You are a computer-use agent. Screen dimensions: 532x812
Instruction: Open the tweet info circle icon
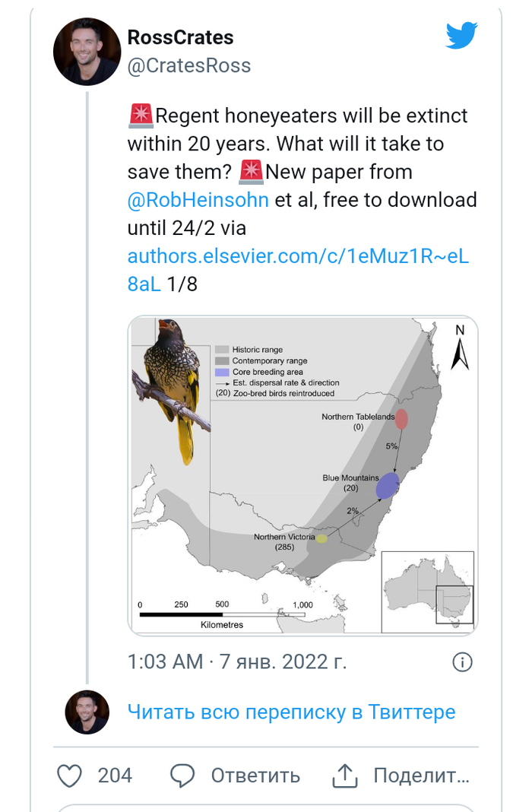(x=462, y=661)
